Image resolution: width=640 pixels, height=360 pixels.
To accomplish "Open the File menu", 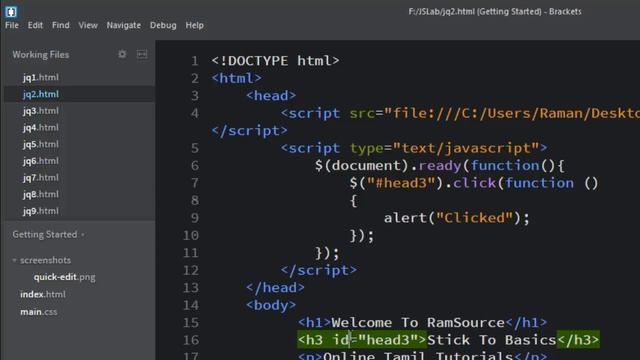I will [12, 25].
